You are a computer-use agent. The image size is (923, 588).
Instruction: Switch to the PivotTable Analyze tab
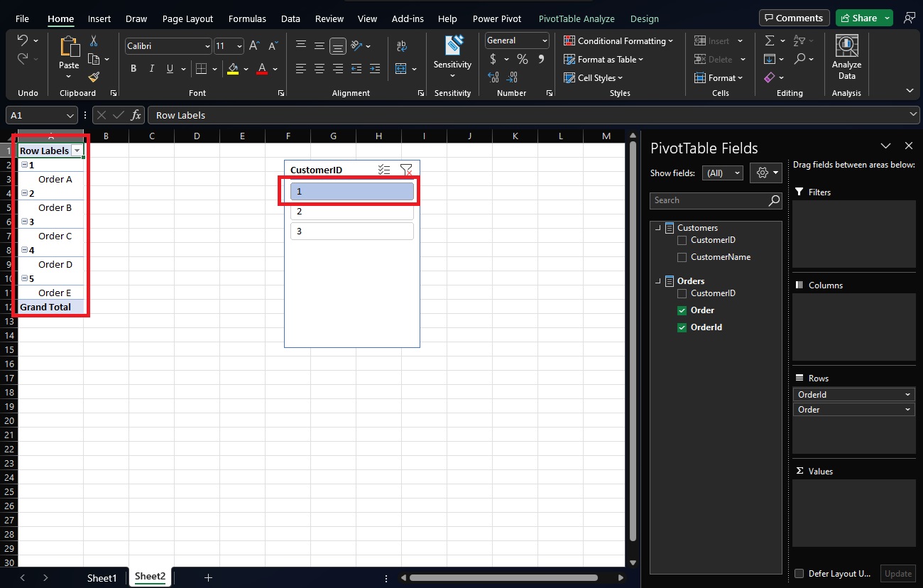pos(577,18)
